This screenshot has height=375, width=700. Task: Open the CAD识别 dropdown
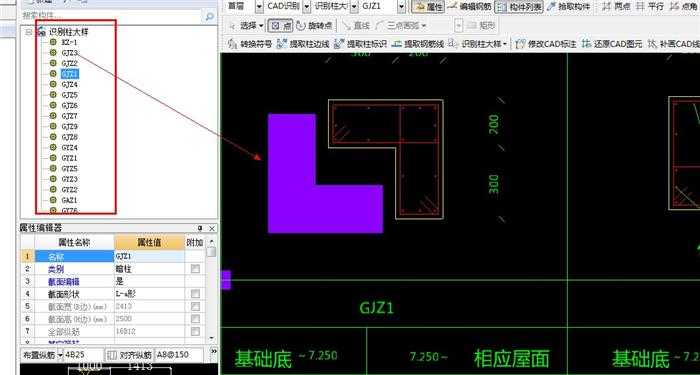(x=307, y=7)
